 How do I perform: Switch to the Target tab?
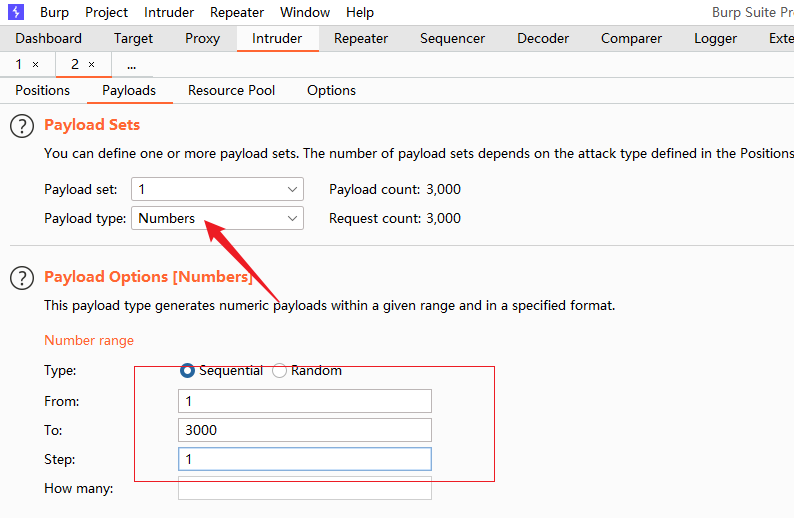[133, 38]
